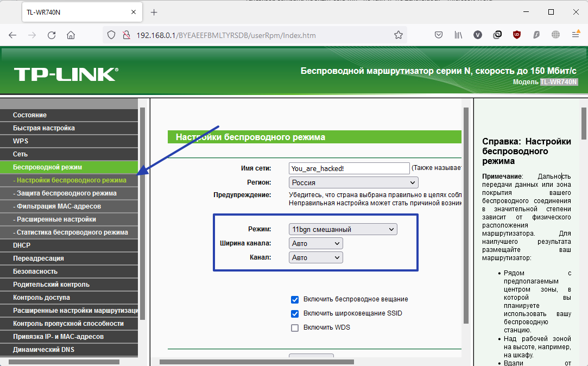
Task: Click the sidebar menu horizontal scrollbar
Action: click(64, 362)
